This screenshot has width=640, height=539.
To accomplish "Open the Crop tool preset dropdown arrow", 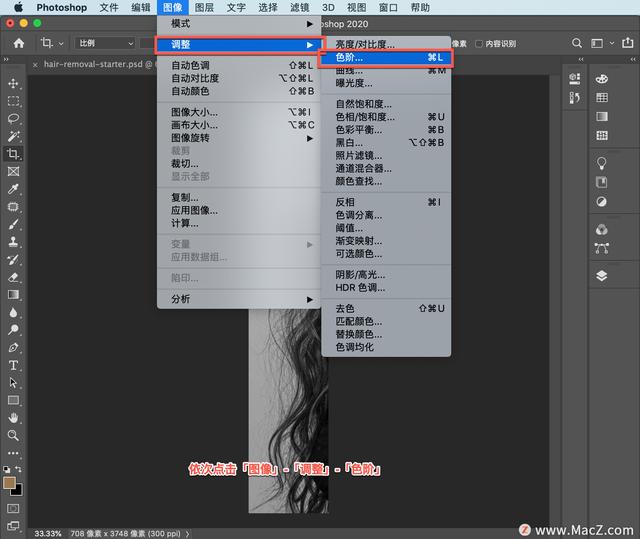I will [61, 43].
